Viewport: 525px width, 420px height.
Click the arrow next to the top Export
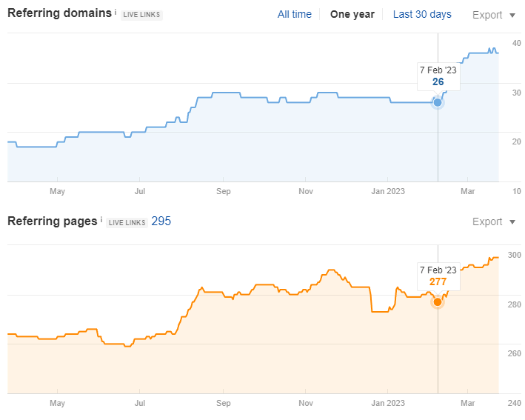(x=512, y=15)
